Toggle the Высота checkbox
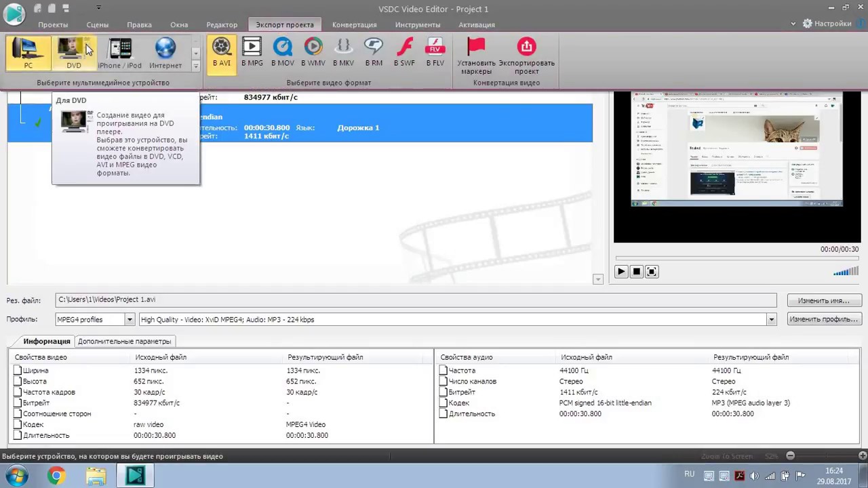This screenshot has height=488, width=868. [18, 382]
